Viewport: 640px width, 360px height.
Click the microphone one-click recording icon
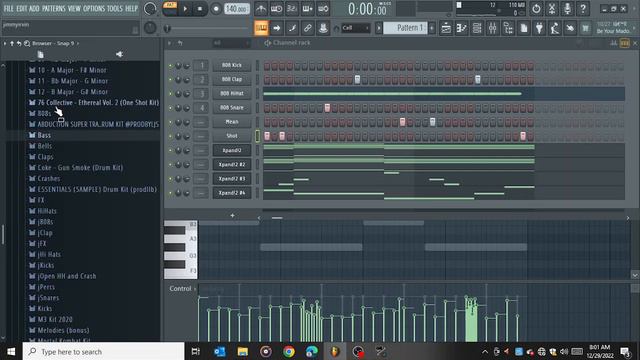567,9
